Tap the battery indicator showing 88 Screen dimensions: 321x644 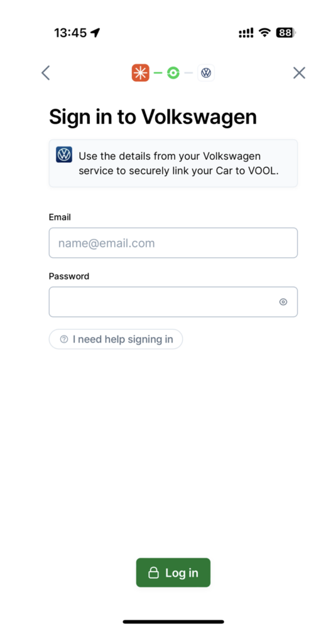[x=286, y=33]
